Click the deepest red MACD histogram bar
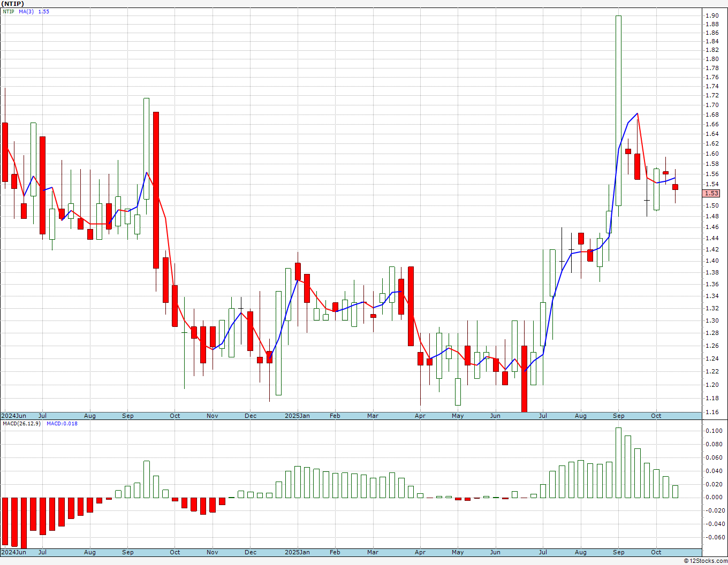Viewport: 728px width, 565px height. tap(24, 523)
